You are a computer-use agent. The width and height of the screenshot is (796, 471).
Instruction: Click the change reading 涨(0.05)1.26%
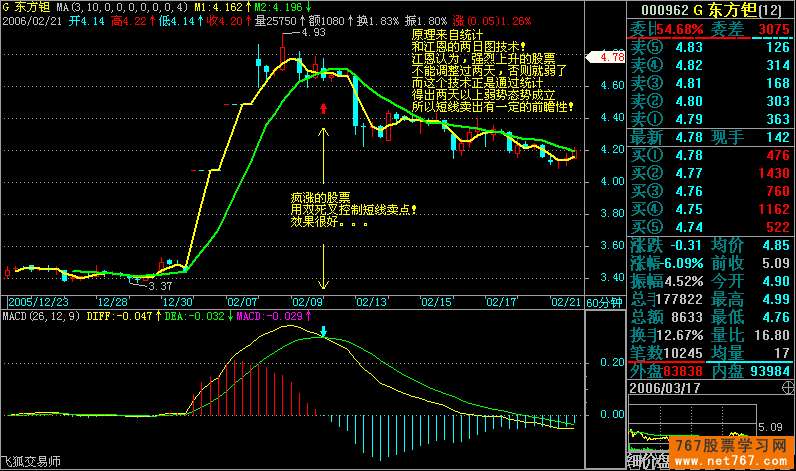pyautogui.click(x=492, y=21)
